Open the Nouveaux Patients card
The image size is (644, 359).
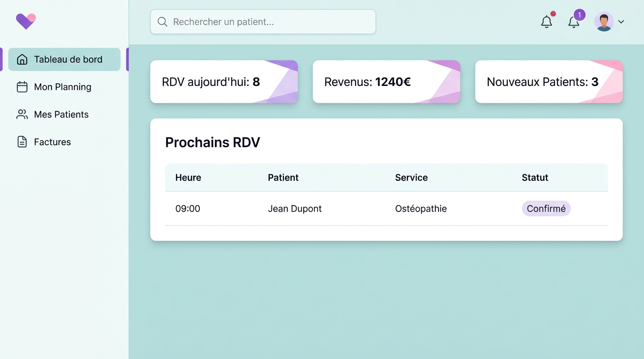pos(549,82)
